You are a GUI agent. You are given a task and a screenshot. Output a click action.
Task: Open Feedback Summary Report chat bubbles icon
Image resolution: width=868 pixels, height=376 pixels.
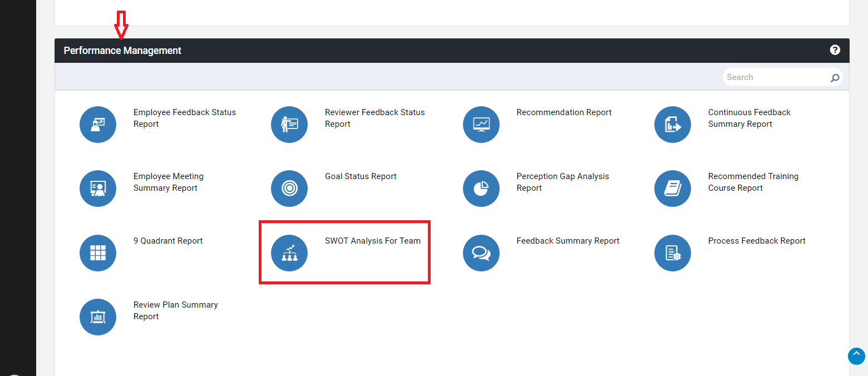481,253
